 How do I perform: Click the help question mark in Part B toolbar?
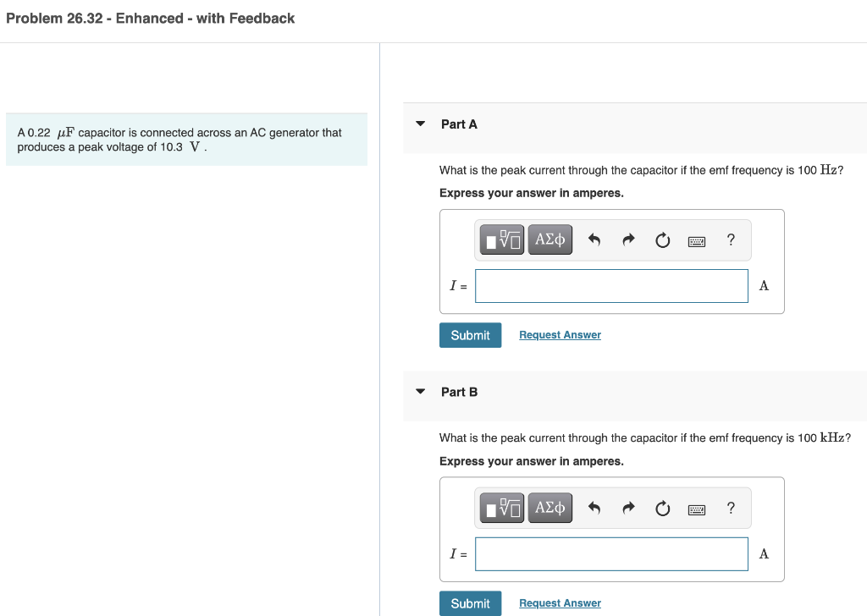(730, 508)
